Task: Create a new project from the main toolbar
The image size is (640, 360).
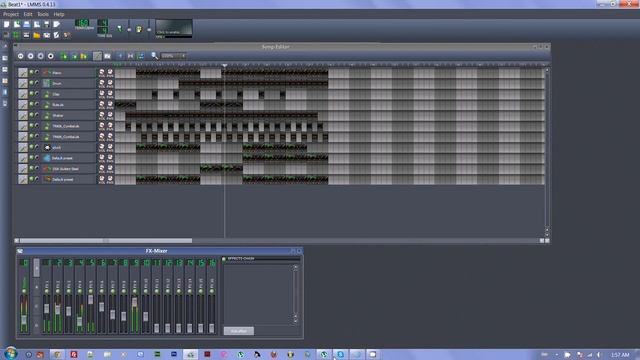Action: point(7,24)
